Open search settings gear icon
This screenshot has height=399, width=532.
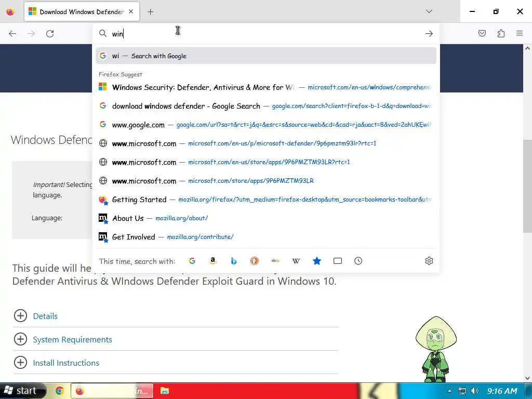point(429,261)
